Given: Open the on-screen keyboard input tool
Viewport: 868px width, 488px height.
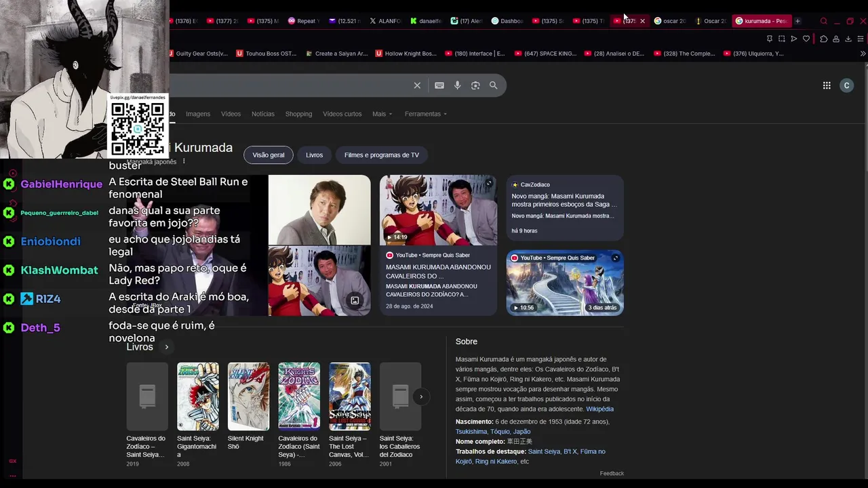Looking at the screenshot, I should click(x=439, y=85).
